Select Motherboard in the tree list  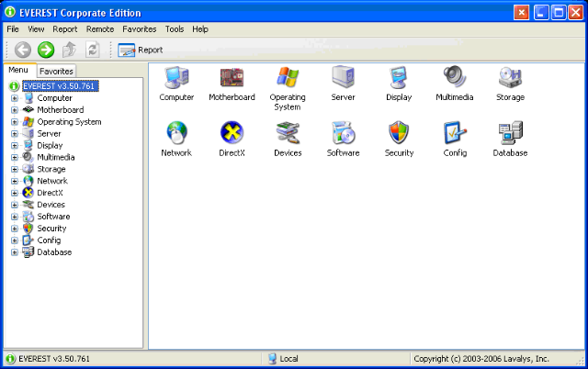(60, 110)
